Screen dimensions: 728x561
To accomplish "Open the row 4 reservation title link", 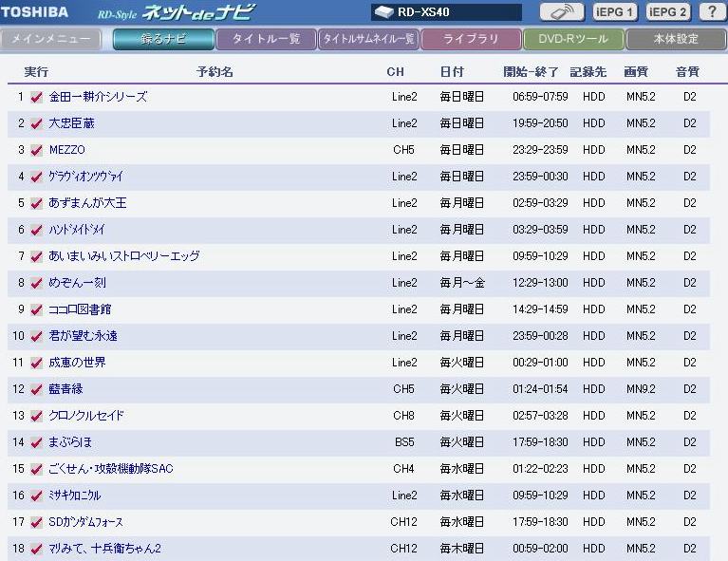I will pyautogui.click(x=85, y=177).
